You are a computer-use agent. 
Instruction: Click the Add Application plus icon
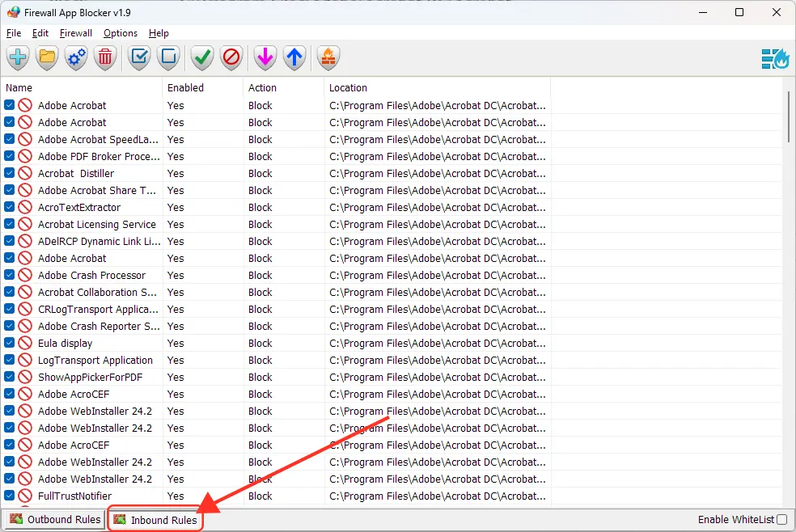click(19, 57)
